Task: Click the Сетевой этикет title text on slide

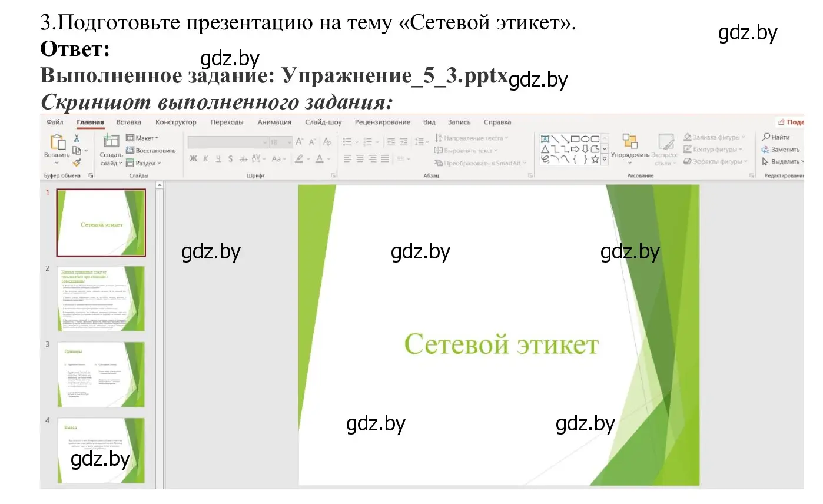Action: click(x=502, y=344)
